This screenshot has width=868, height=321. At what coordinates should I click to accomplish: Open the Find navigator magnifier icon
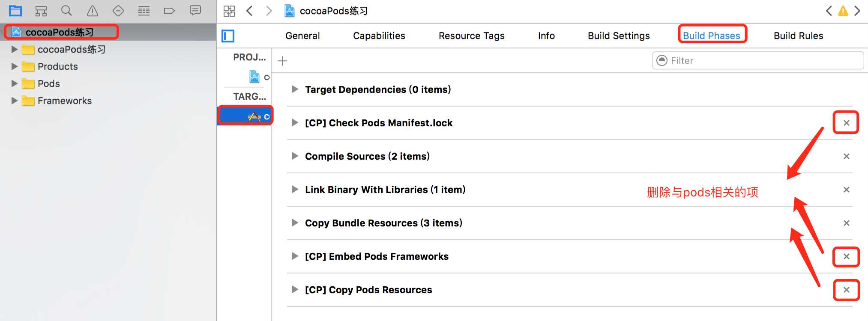tap(66, 11)
